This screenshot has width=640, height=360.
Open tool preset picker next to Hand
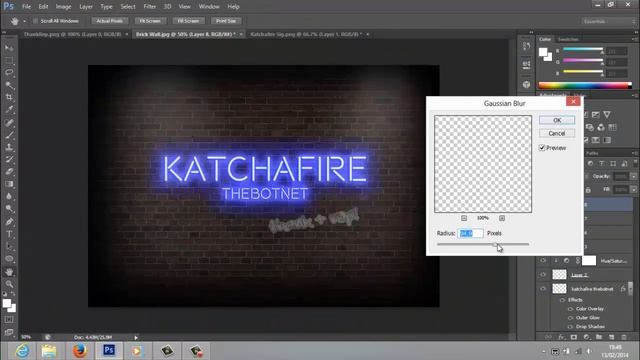click(x=24, y=21)
